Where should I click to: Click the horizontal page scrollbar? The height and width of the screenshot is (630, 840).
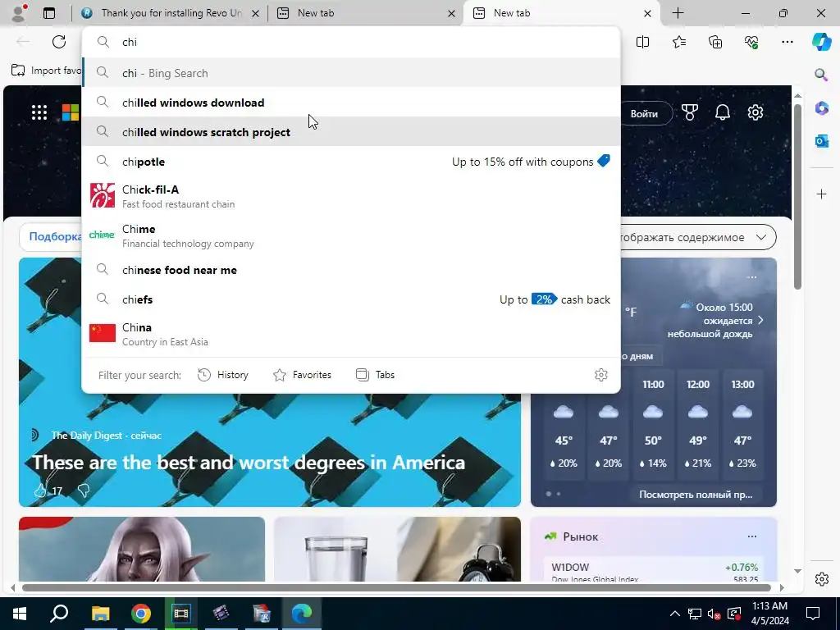(396, 587)
